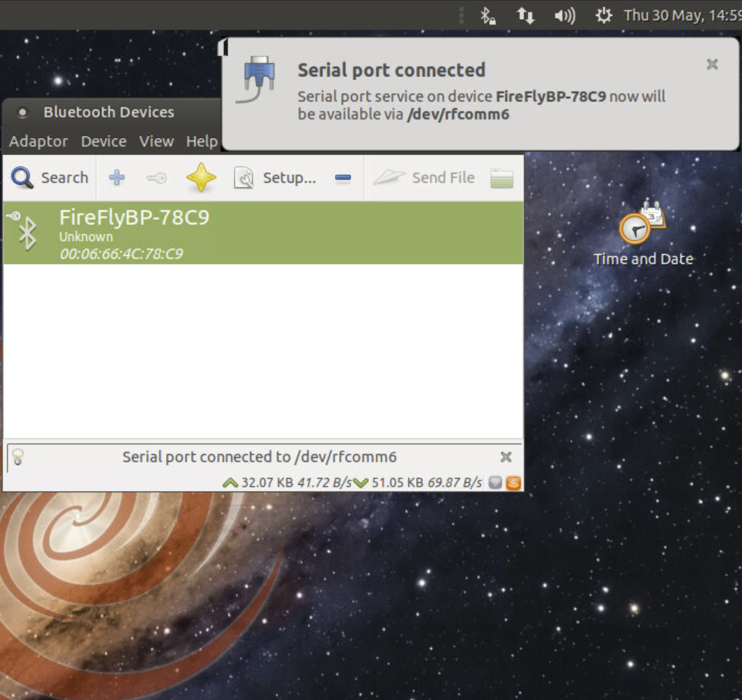
Task: Open the View menu
Action: pos(156,142)
